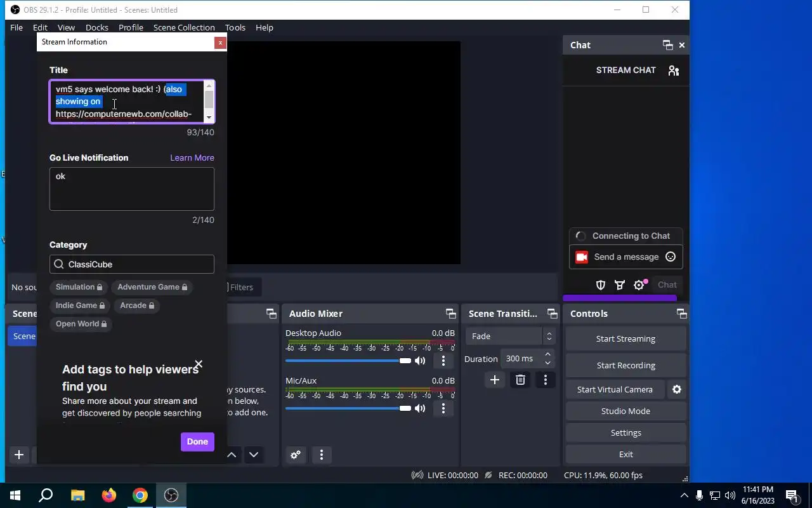
Task: Close the Stream Information dock
Action: 220,43
